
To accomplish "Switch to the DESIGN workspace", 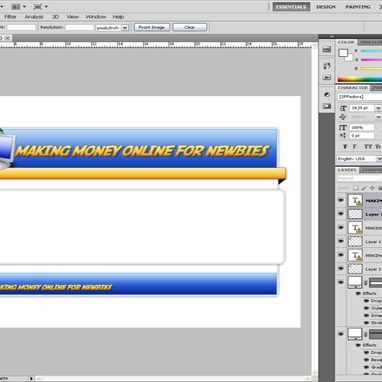I will [x=326, y=7].
